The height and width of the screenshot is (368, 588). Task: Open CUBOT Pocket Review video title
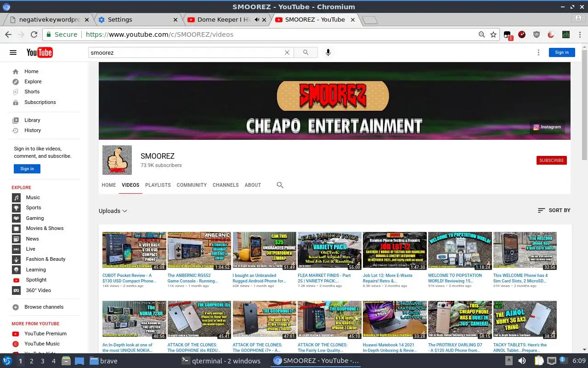point(129,278)
